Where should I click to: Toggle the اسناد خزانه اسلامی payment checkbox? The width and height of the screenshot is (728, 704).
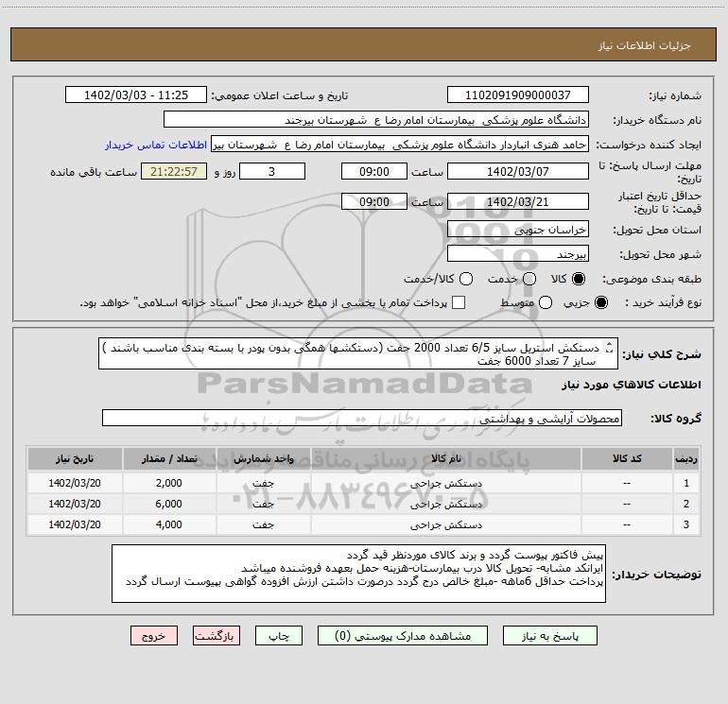point(459,302)
